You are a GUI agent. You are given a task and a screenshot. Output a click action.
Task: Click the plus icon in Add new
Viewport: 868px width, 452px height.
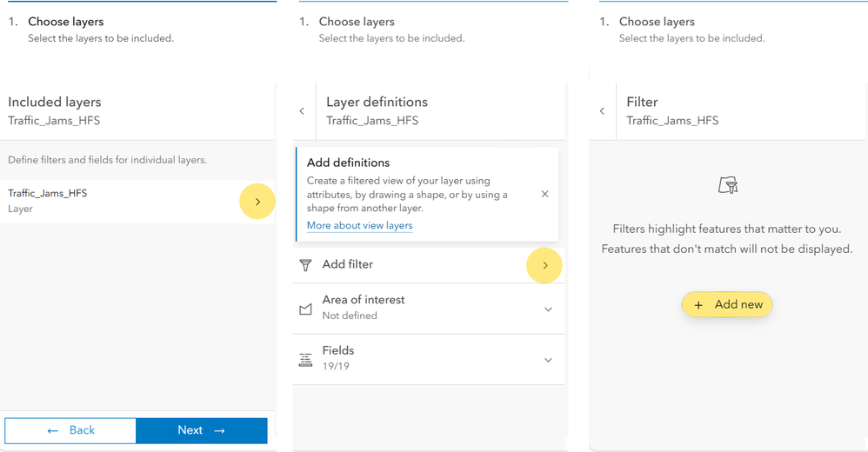pyautogui.click(x=698, y=305)
